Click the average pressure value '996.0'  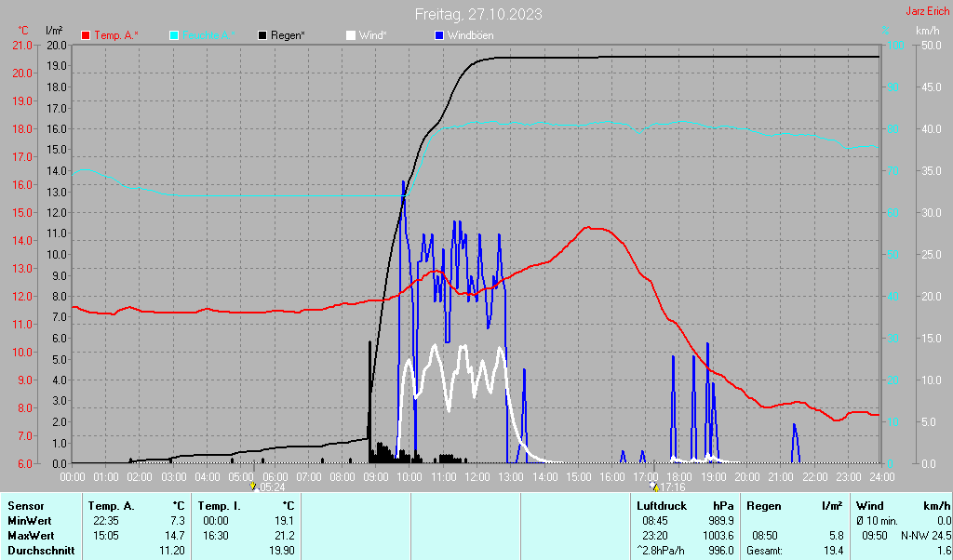(x=721, y=551)
